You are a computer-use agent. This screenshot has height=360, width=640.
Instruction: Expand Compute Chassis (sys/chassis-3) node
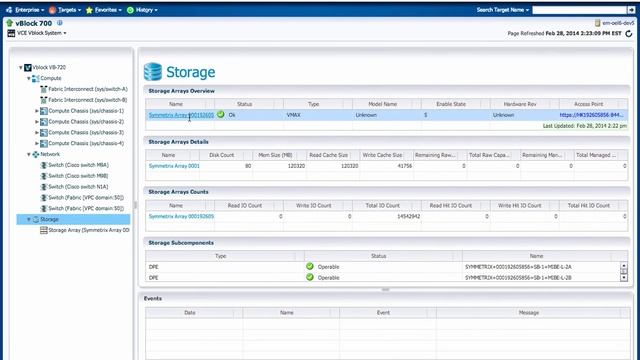pyautogui.click(x=37, y=133)
